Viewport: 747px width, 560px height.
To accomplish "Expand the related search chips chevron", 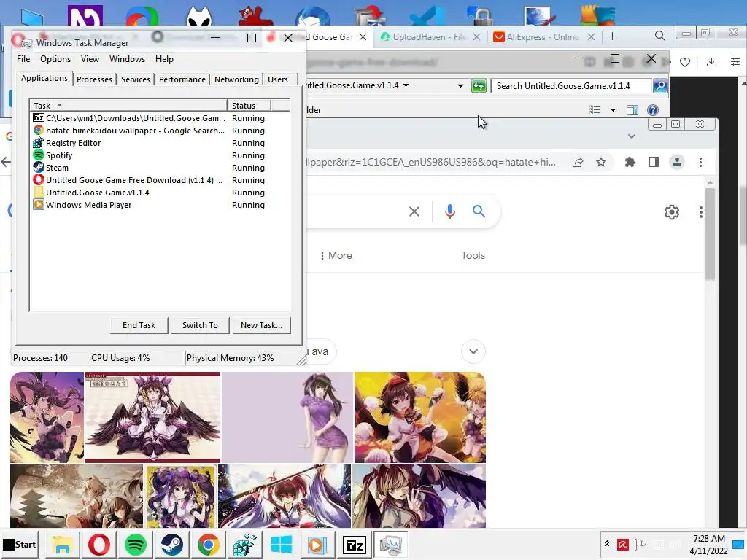I will click(x=473, y=351).
